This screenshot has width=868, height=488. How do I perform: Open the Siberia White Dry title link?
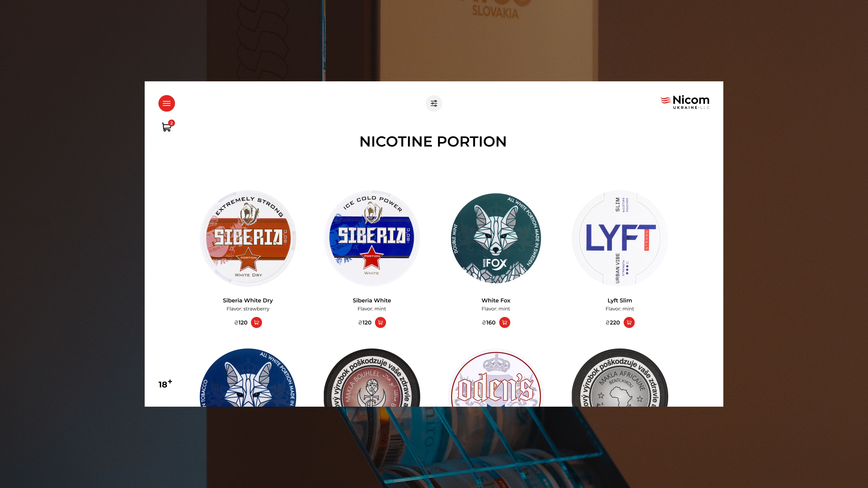click(x=248, y=300)
